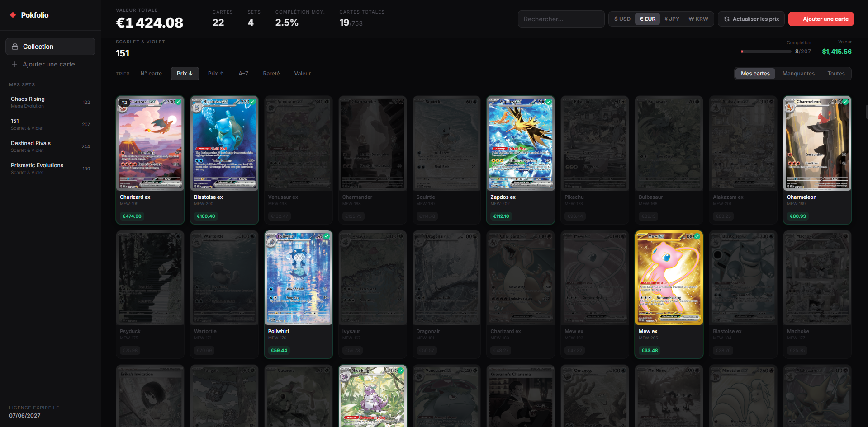Sort by Rareté
Image resolution: width=868 pixels, height=427 pixels.
coord(271,74)
